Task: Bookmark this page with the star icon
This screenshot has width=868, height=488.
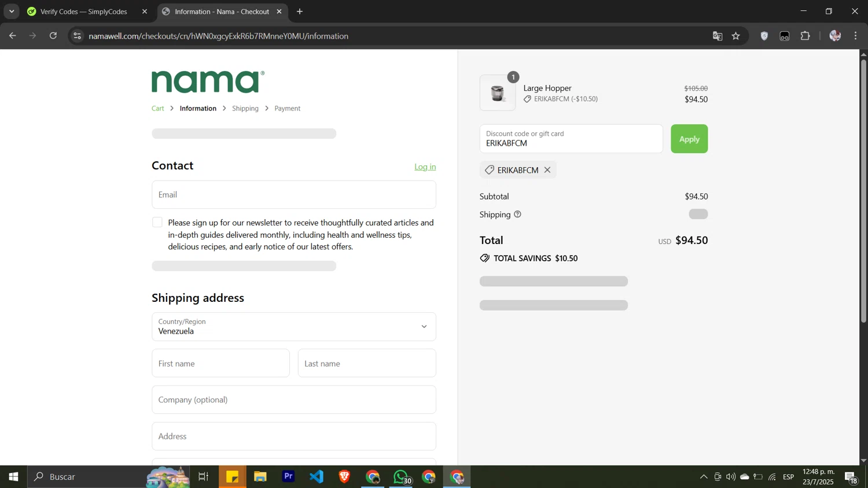Action: (736, 36)
